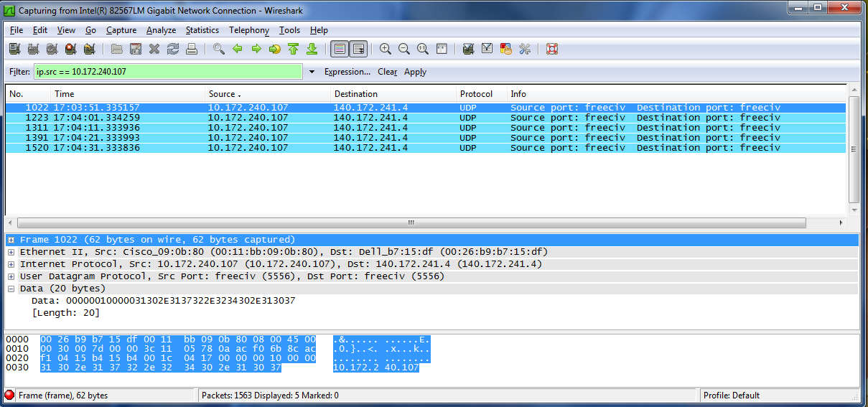868x407 pixels.
Task: Select the [Length: 20] line
Action: 65,313
